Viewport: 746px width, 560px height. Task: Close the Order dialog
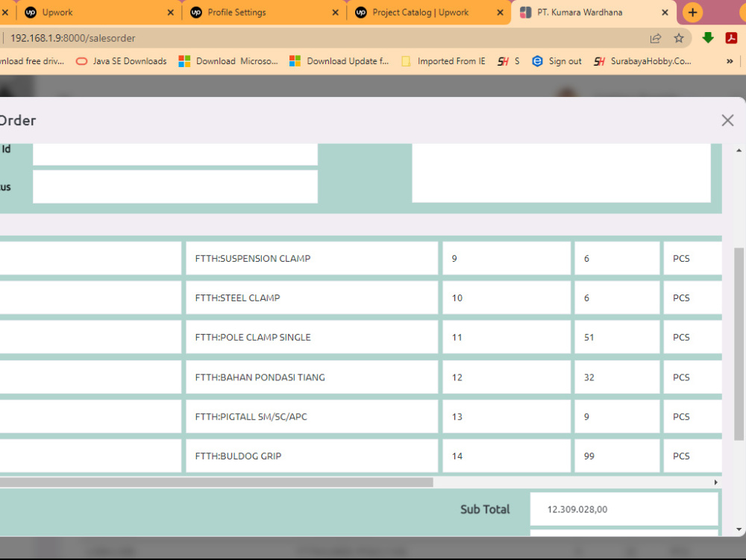(727, 120)
